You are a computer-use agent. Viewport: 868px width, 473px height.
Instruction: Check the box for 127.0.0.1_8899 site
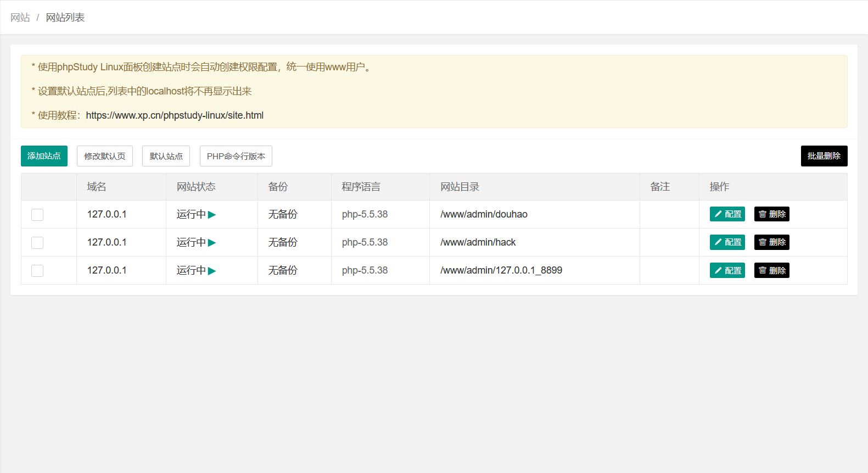pos(37,271)
